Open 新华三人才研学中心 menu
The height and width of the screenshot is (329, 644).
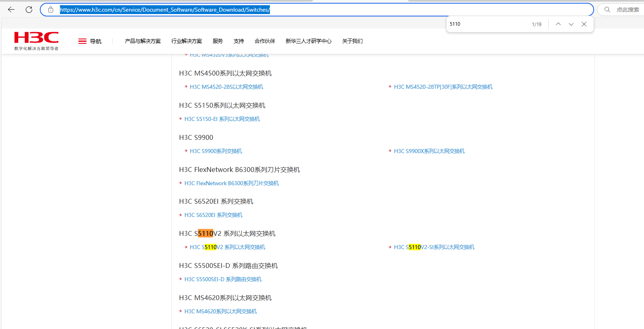pos(309,41)
